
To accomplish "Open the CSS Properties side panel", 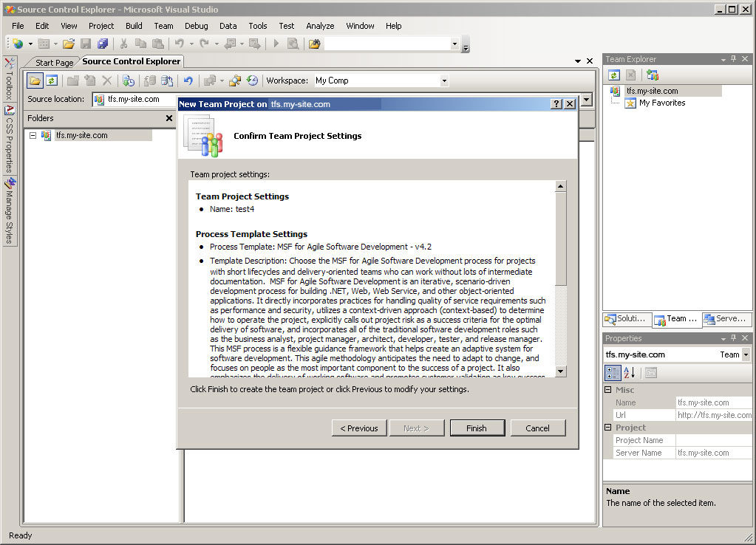I will click(10, 140).
